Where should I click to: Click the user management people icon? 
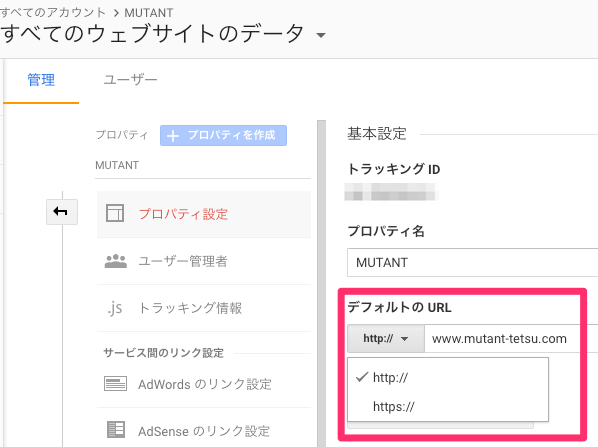116,261
